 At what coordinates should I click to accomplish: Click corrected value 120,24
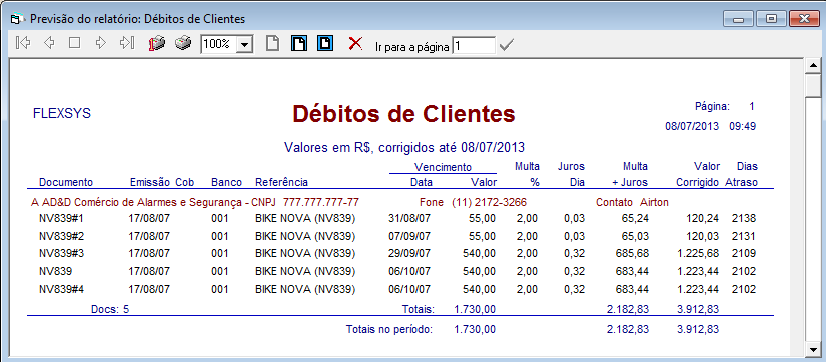tap(703, 218)
